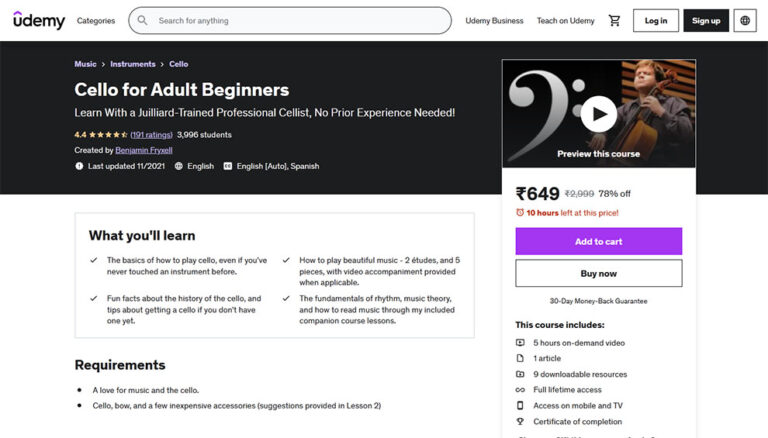This screenshot has width=768, height=438.
Task: Open Teach on Udemy menu
Action: click(565, 21)
